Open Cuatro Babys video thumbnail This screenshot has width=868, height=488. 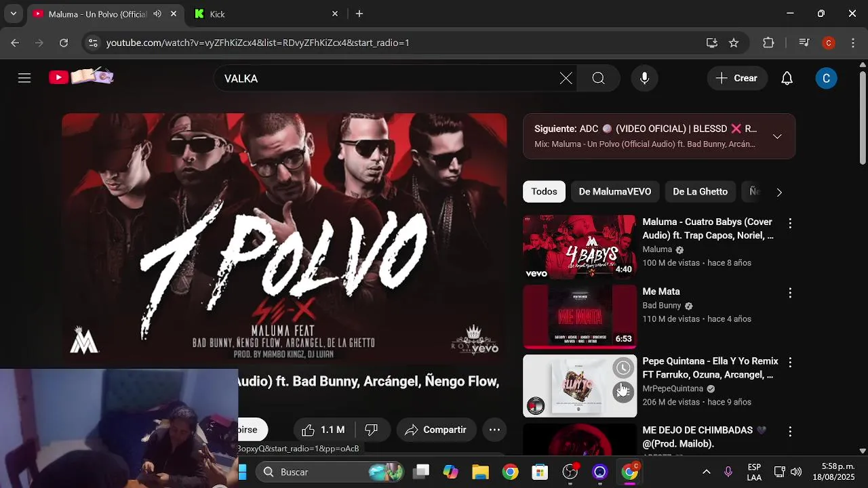pyautogui.click(x=580, y=247)
